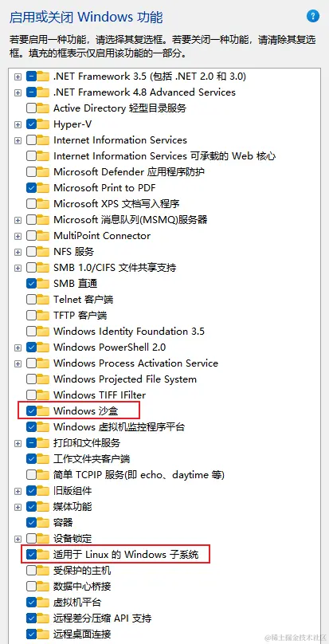Uncheck the Windows 沙盒 checkbox

(31, 410)
